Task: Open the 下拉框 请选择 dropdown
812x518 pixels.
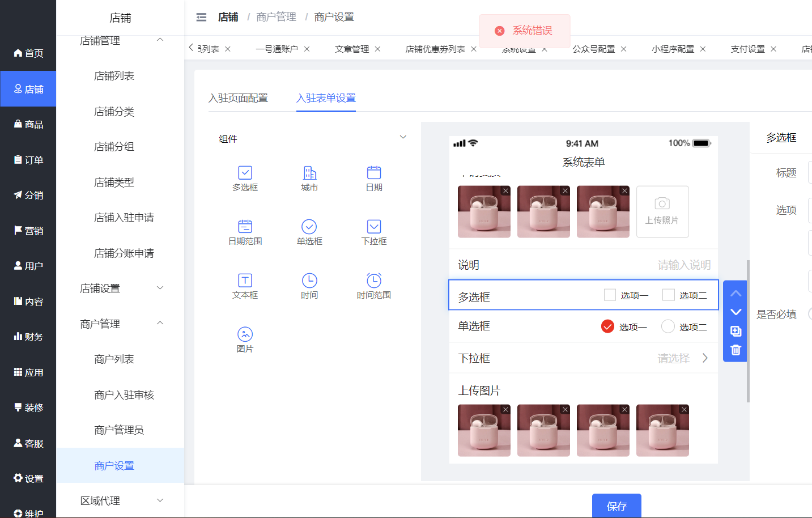Action: click(682, 358)
